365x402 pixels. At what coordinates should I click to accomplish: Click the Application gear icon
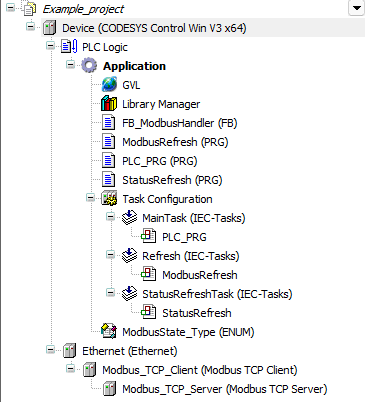[x=89, y=66]
